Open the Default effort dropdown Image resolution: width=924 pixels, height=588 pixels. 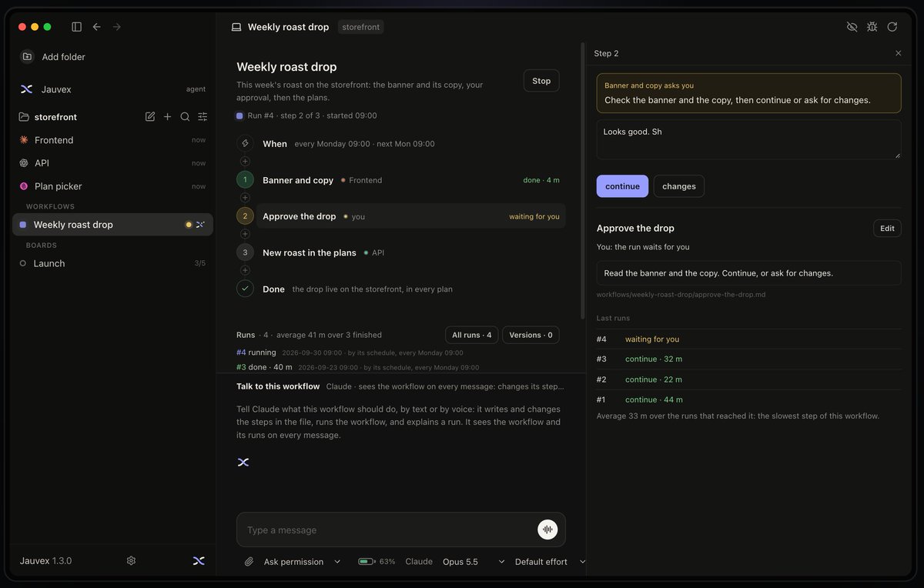click(550, 562)
